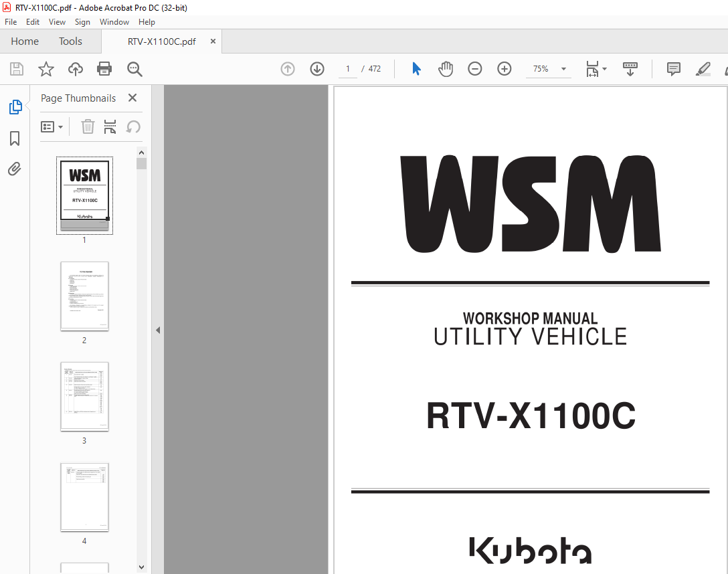Select page 1 thumbnail
Viewport: 728px width, 574px height.
point(84,195)
